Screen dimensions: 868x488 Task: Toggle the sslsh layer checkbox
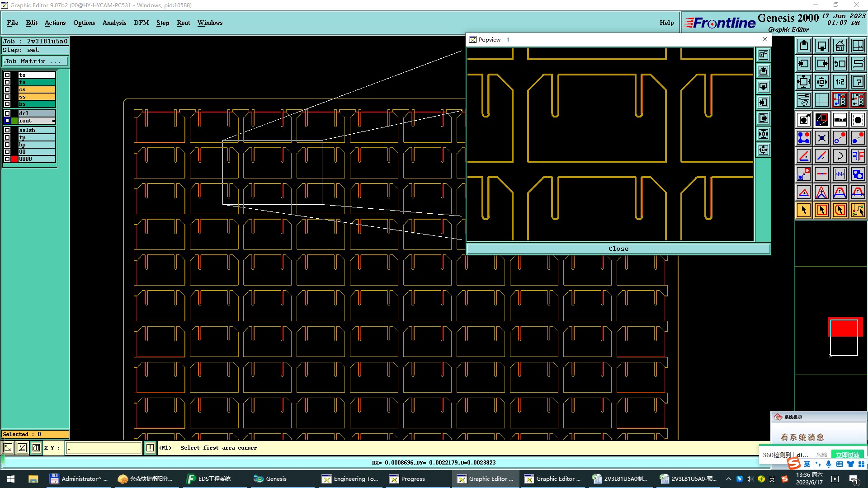[x=7, y=130]
